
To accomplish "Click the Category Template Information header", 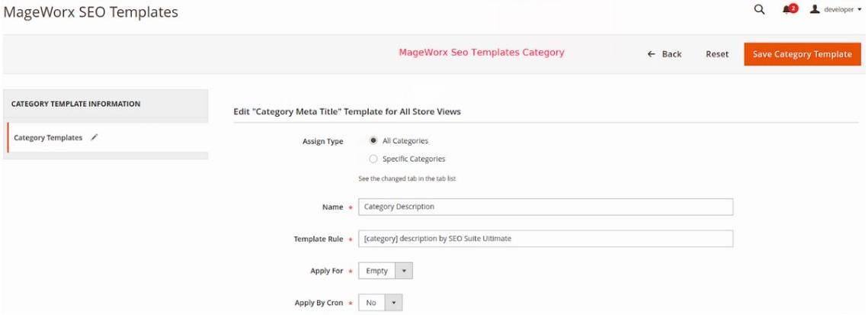I will (75, 104).
